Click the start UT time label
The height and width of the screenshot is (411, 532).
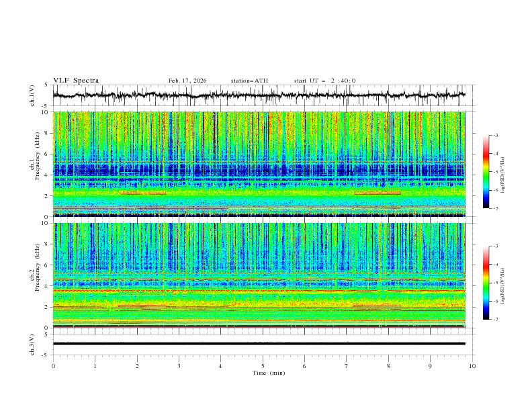click(x=324, y=81)
